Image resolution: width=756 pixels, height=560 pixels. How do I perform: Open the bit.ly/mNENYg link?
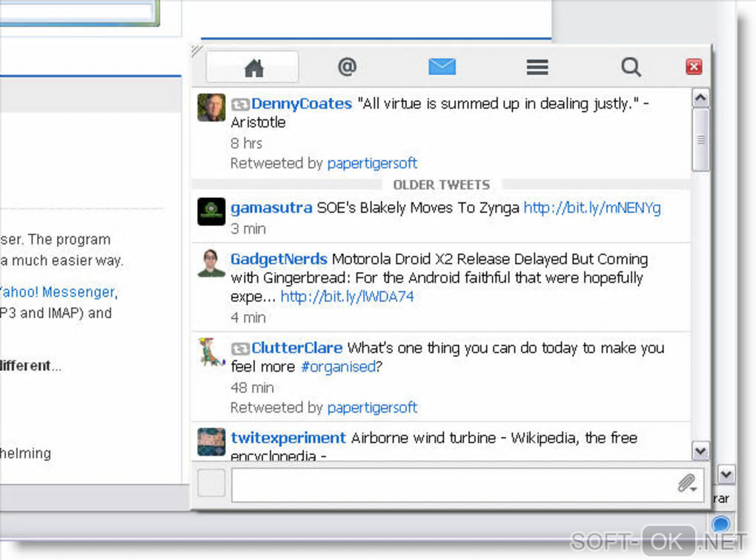tap(592, 208)
